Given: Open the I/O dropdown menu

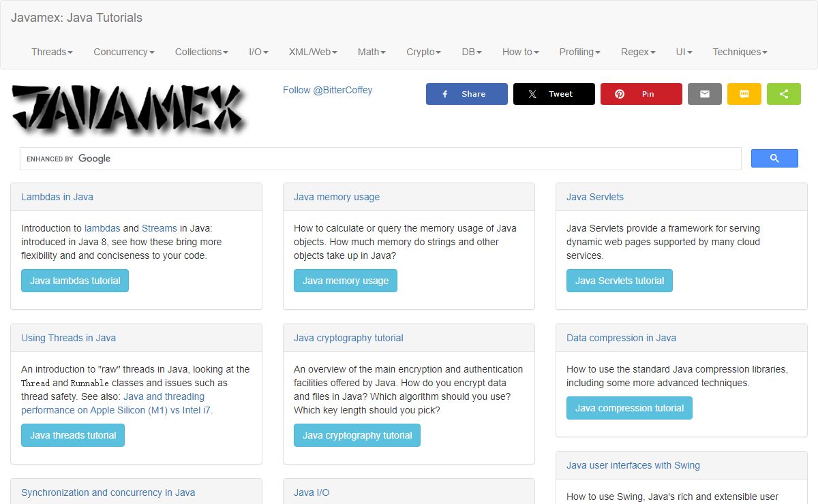Looking at the screenshot, I should [258, 52].
